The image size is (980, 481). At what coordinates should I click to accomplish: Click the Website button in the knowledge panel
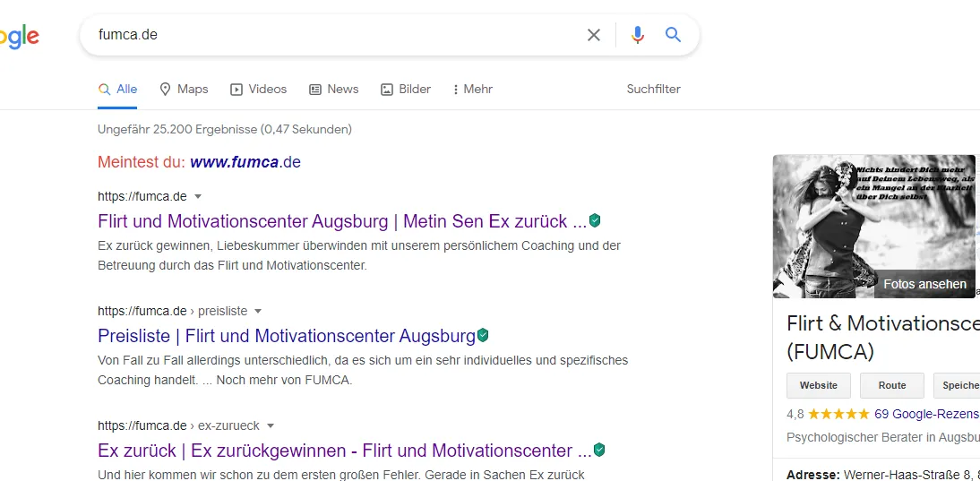tap(819, 385)
